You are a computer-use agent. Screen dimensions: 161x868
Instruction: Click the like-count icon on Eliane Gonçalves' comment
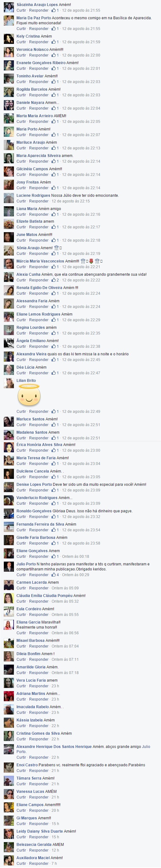tap(53, 557)
